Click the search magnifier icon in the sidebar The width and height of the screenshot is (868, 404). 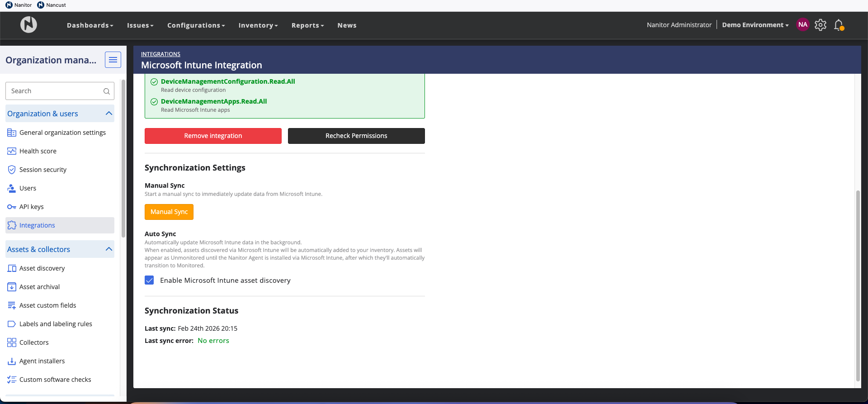(107, 91)
